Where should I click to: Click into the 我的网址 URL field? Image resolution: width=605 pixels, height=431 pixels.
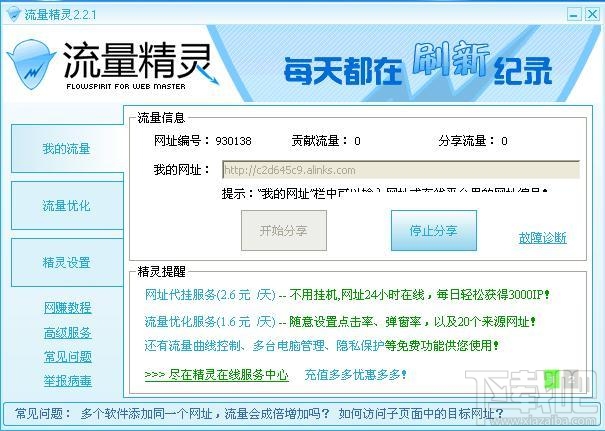[401, 170]
